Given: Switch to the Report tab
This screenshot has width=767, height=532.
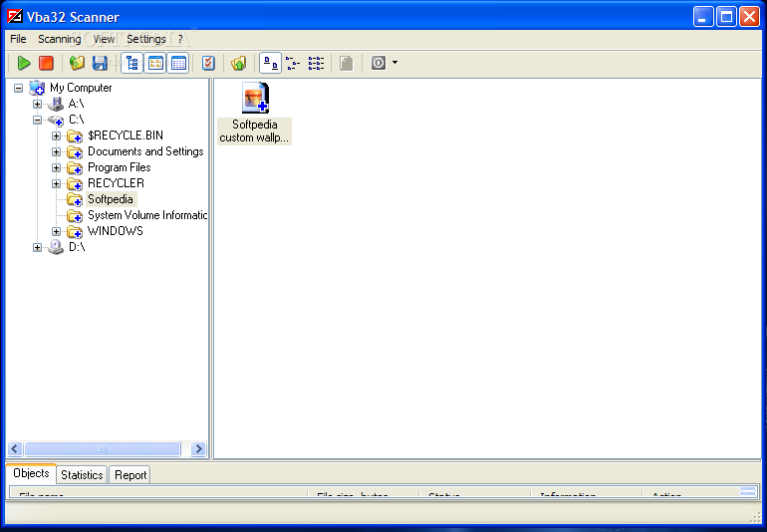Looking at the screenshot, I should click(x=130, y=475).
